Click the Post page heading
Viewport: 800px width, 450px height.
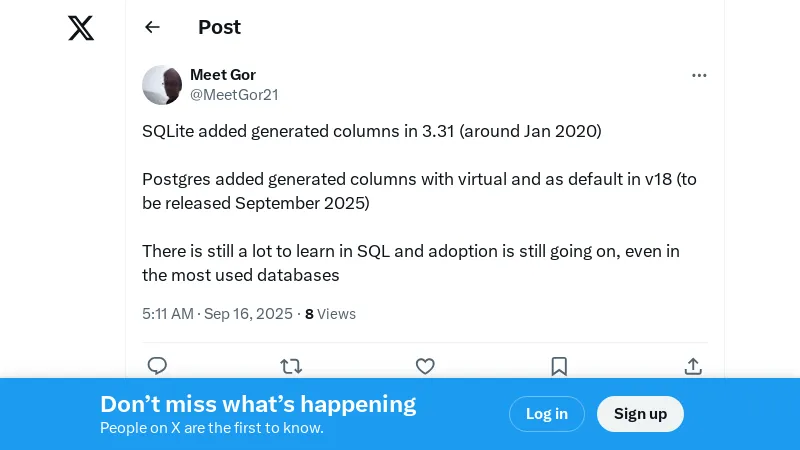219,27
